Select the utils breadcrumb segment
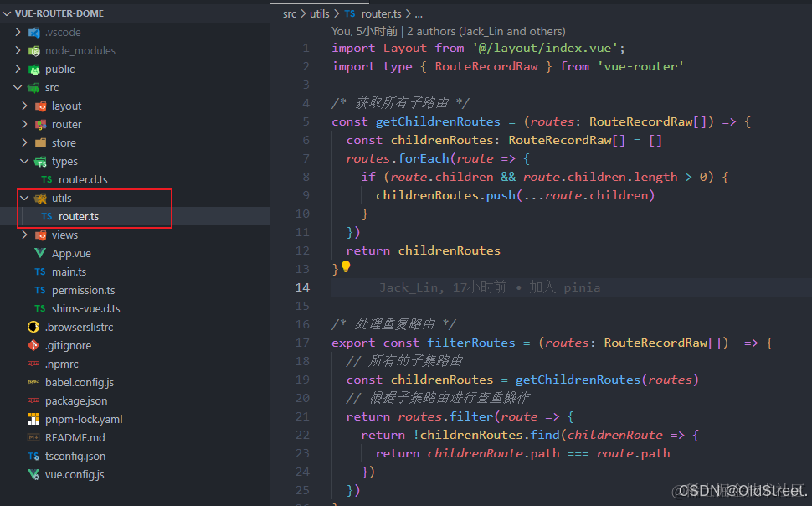This screenshot has height=506, width=812. point(320,14)
